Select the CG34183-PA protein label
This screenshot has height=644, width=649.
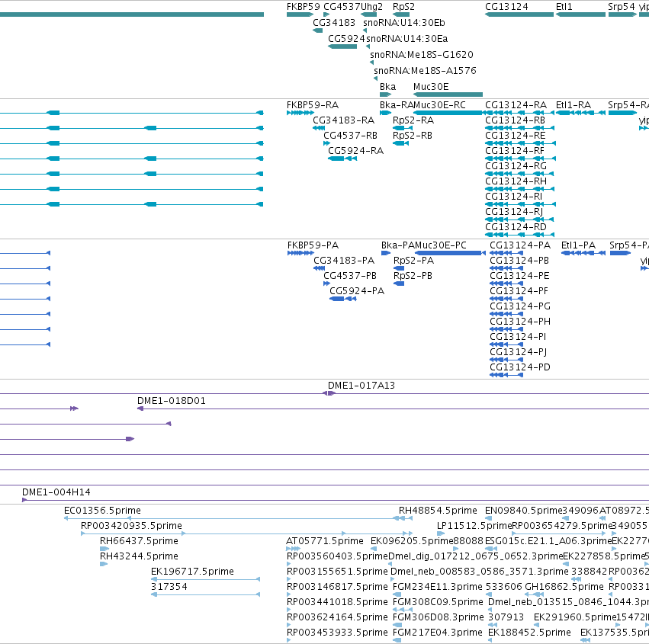[344, 261]
